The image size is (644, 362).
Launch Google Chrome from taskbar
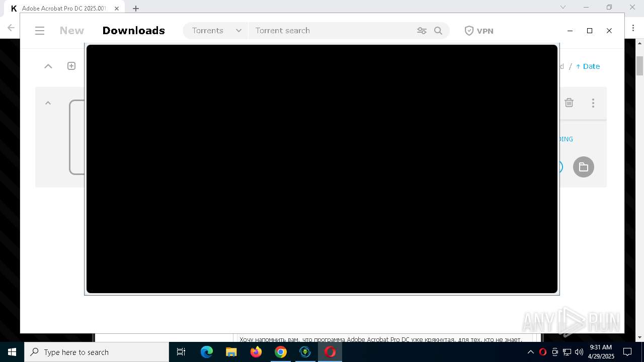(281, 352)
